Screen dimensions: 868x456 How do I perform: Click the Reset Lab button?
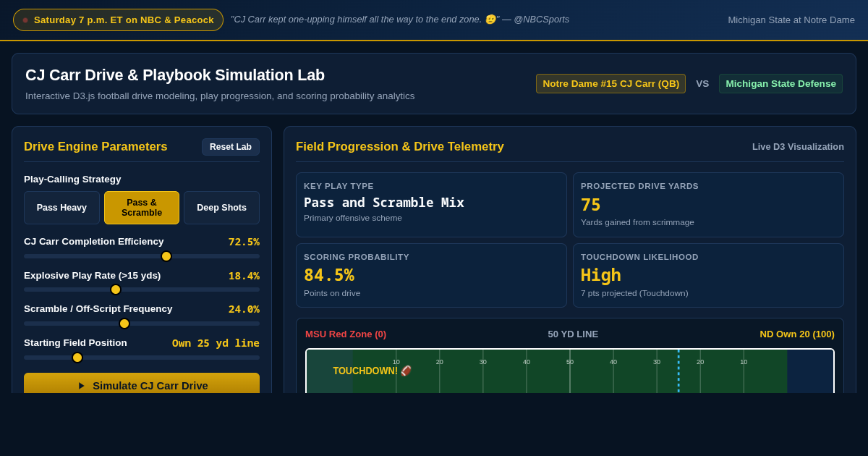pyautogui.click(x=231, y=147)
